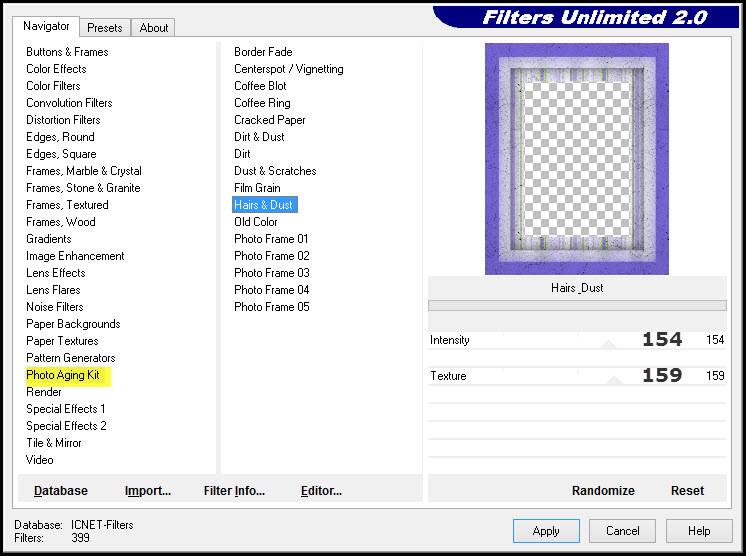Select the Video category

(x=39, y=460)
